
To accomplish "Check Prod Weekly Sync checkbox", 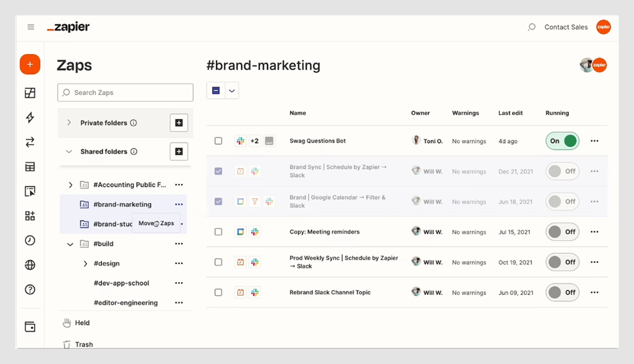I will [x=218, y=262].
